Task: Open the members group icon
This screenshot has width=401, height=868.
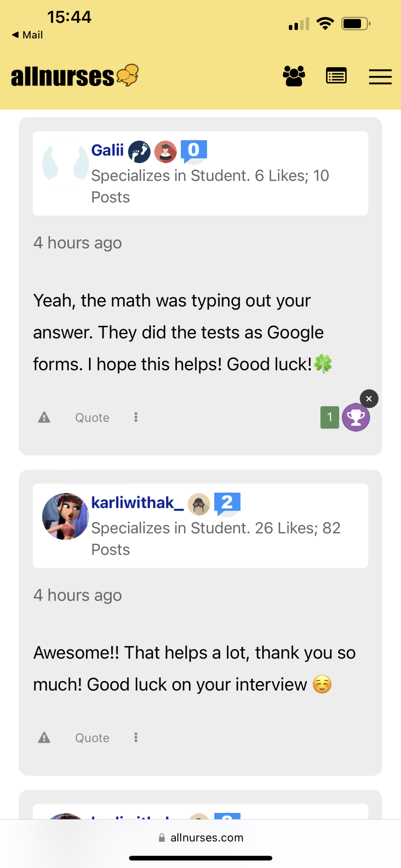Action: 294,76
